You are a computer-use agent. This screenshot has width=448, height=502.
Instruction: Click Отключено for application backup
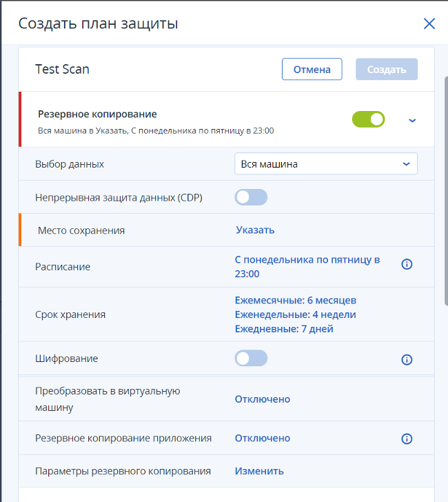point(263,439)
